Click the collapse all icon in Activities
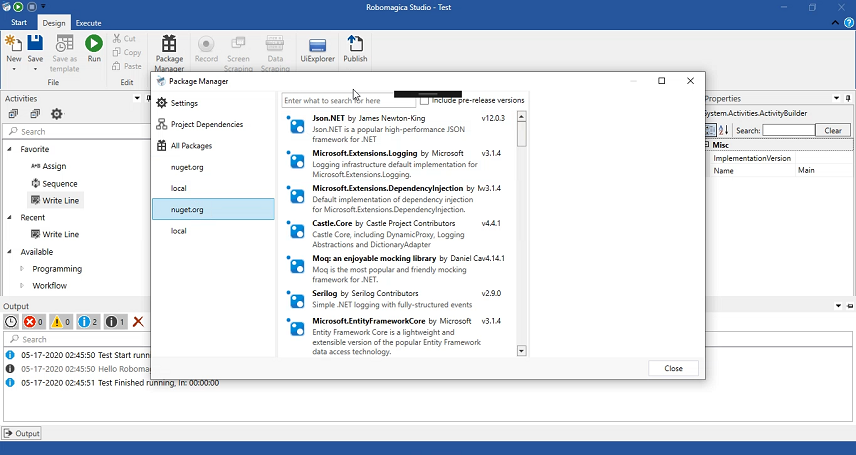 coord(35,114)
